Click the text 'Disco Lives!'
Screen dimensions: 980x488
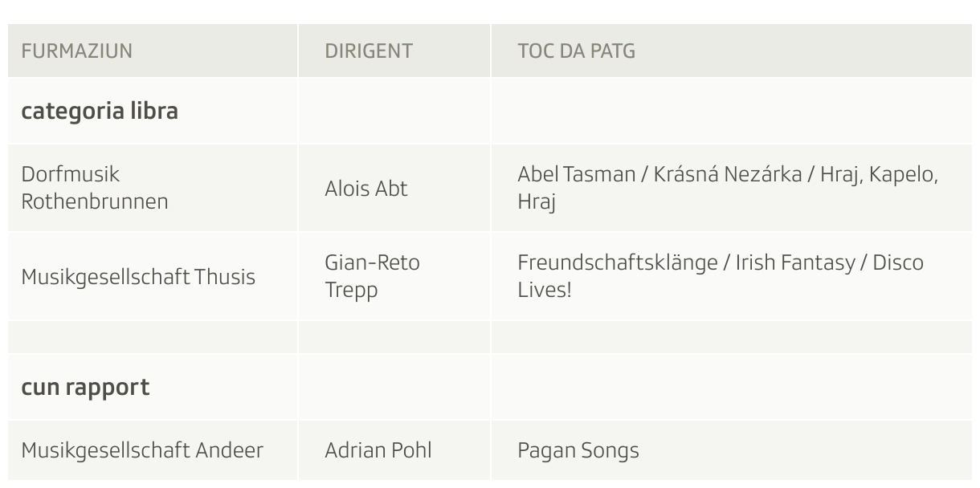(721, 276)
